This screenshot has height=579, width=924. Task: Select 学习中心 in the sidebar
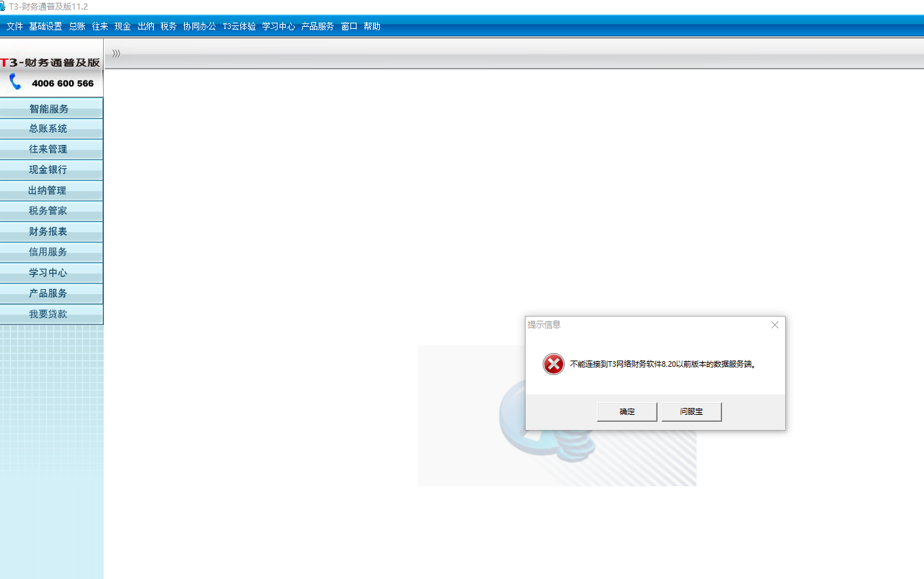coord(52,273)
